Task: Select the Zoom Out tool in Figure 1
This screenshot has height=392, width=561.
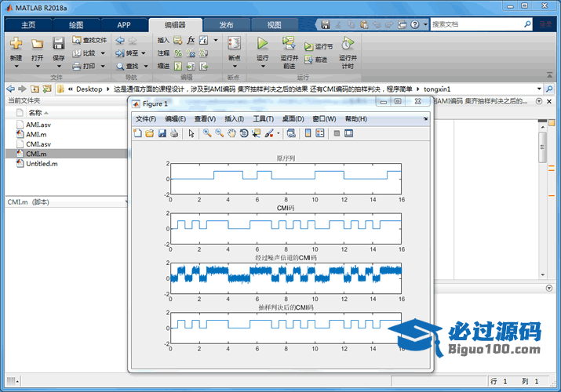Action: click(219, 133)
